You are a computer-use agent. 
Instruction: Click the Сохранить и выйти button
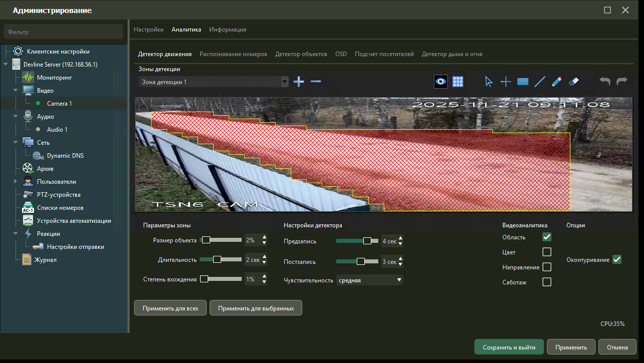(x=509, y=347)
